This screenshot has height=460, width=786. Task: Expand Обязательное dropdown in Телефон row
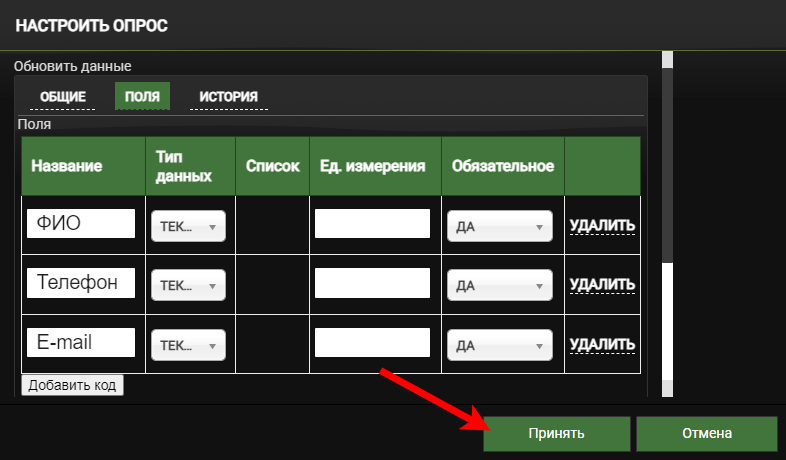[500, 285]
